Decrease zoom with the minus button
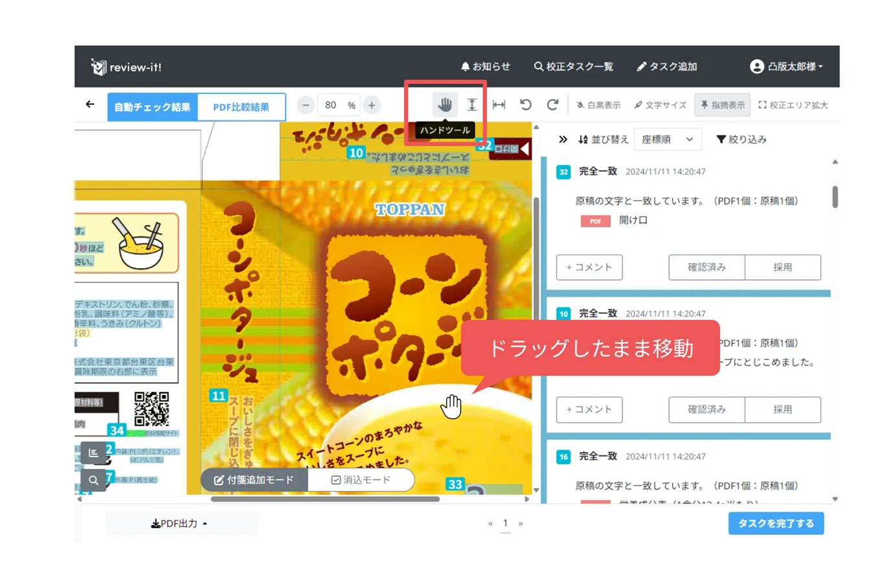Image resolution: width=891 pixels, height=588 pixels. click(306, 105)
